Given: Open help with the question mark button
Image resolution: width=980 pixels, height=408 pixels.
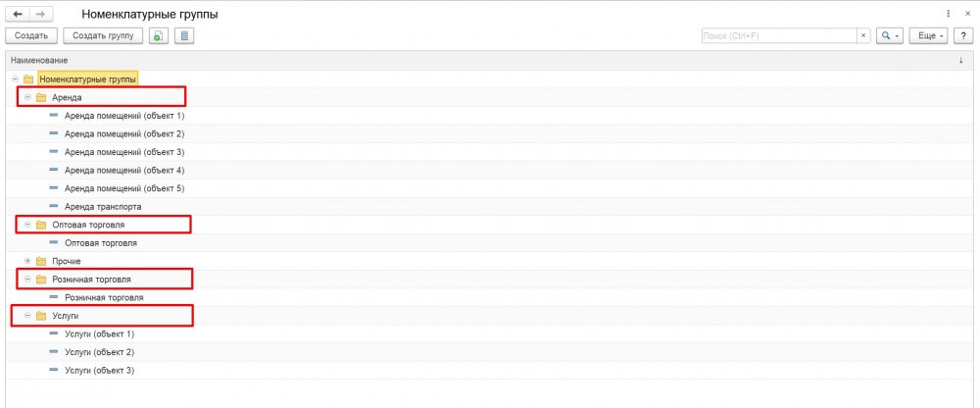Looking at the screenshot, I should pos(963,35).
